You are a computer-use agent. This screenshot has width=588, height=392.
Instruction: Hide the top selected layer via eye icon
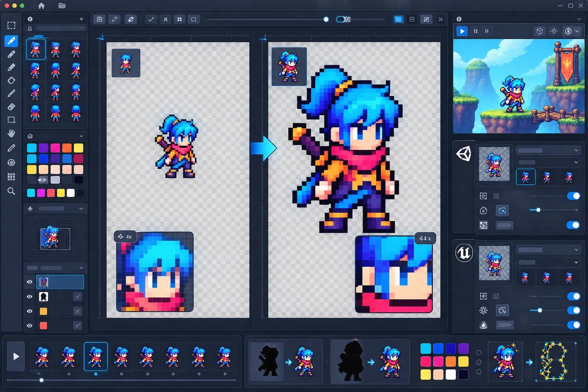(29, 282)
